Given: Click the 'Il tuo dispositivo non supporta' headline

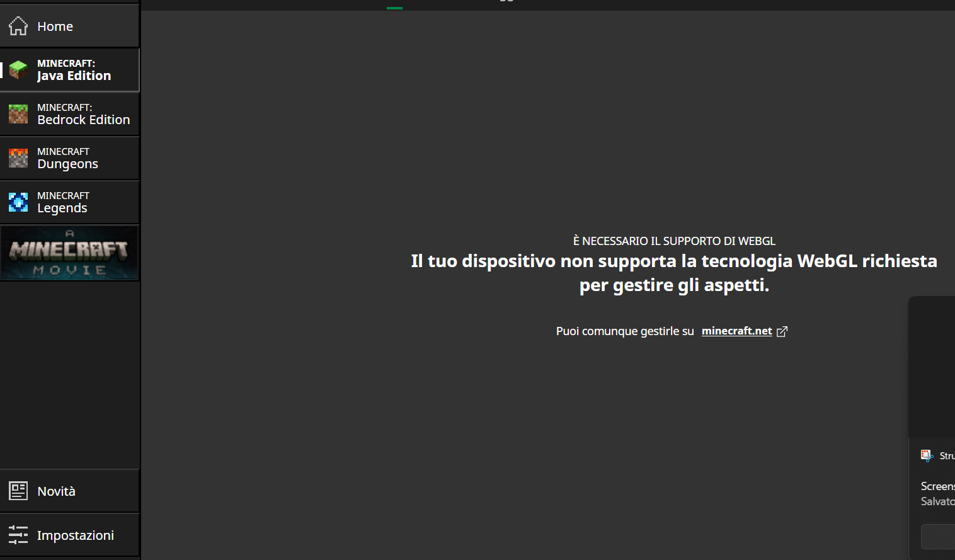Looking at the screenshot, I should [x=674, y=273].
